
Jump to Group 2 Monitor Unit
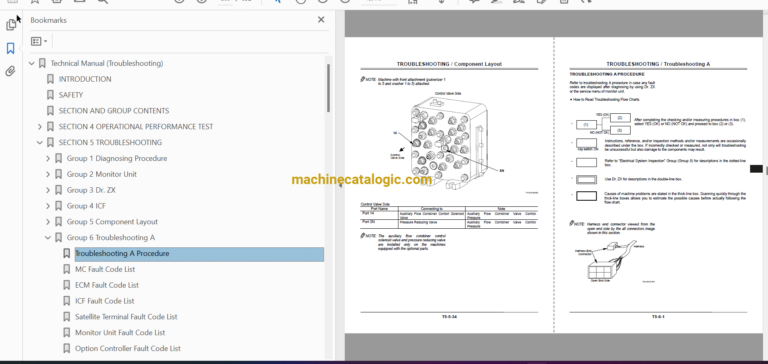[x=101, y=174]
